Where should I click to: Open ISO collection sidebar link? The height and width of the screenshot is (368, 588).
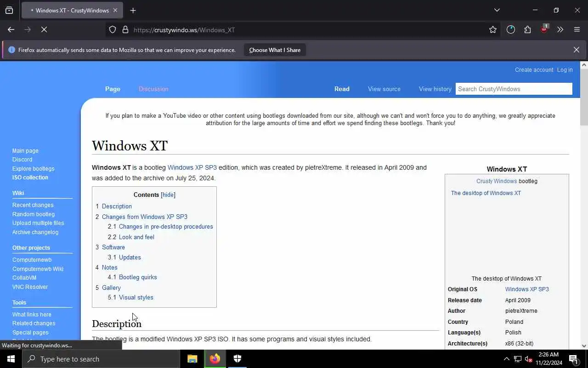point(30,178)
